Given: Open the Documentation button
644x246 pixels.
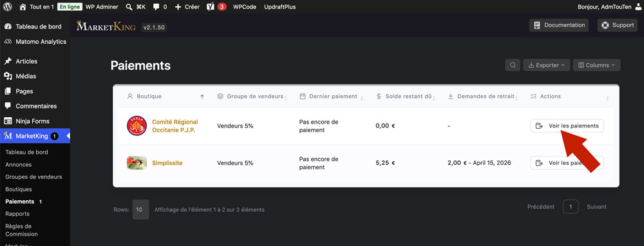Looking at the screenshot, I should (x=558, y=25).
